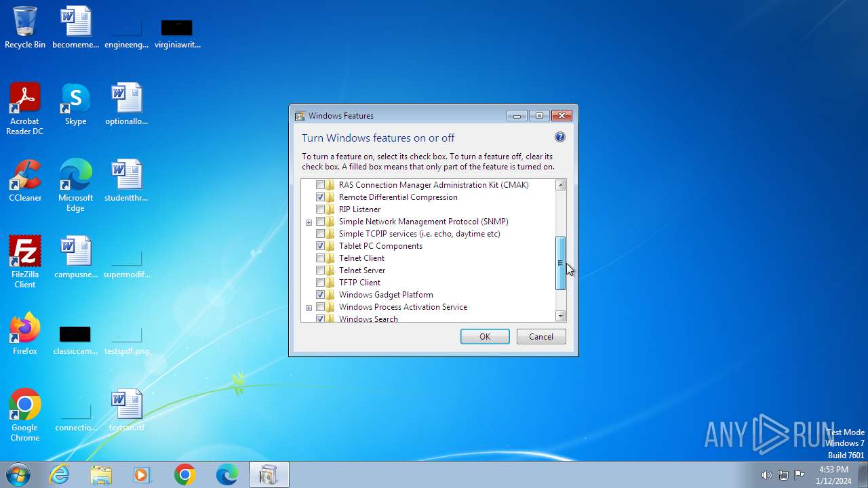Uncheck Windows Gadget Platform
The image size is (868, 488).
tap(321, 295)
